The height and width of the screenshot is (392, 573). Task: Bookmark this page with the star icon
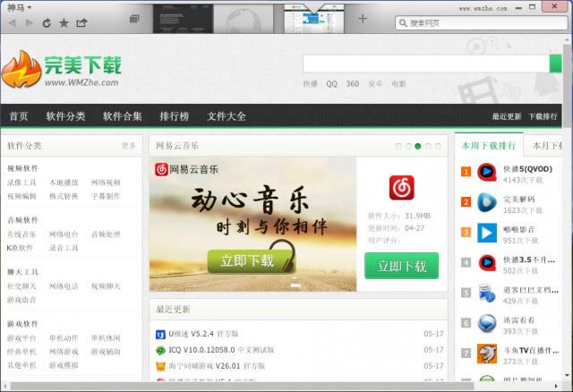pos(64,22)
